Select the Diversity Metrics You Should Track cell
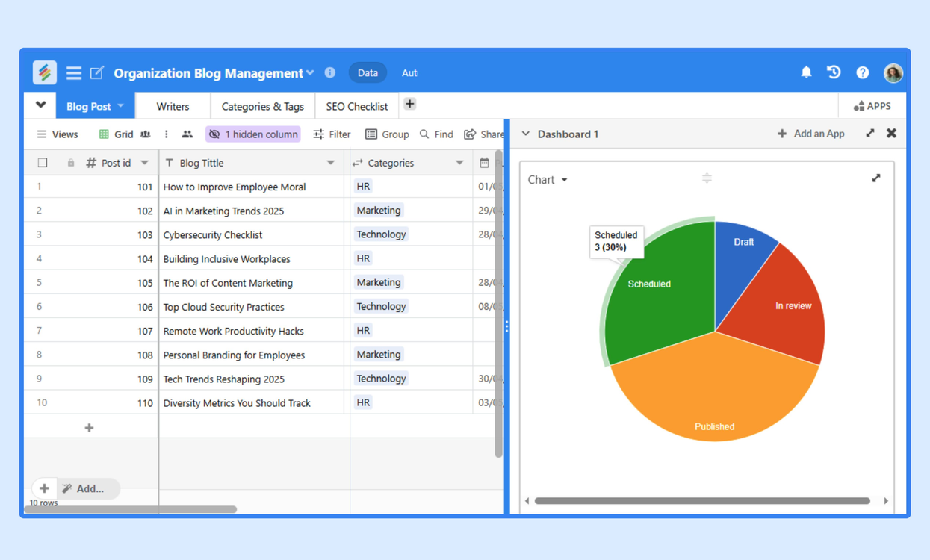 coord(252,402)
